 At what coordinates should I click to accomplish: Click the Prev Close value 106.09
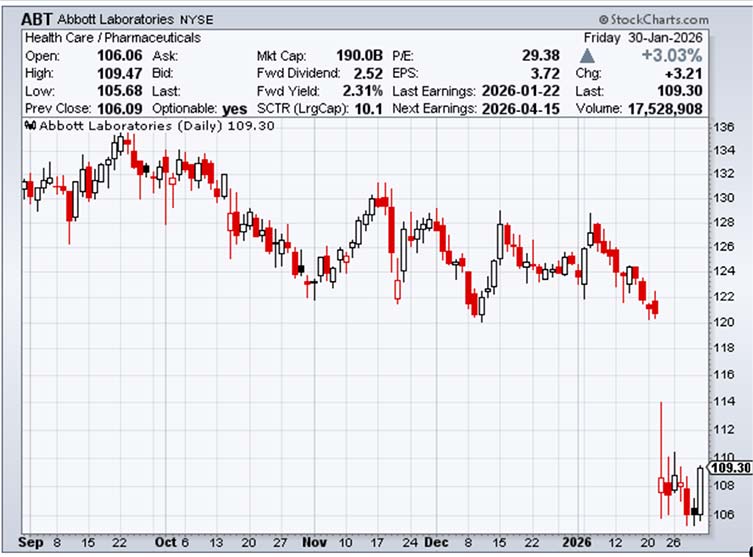tap(120, 109)
